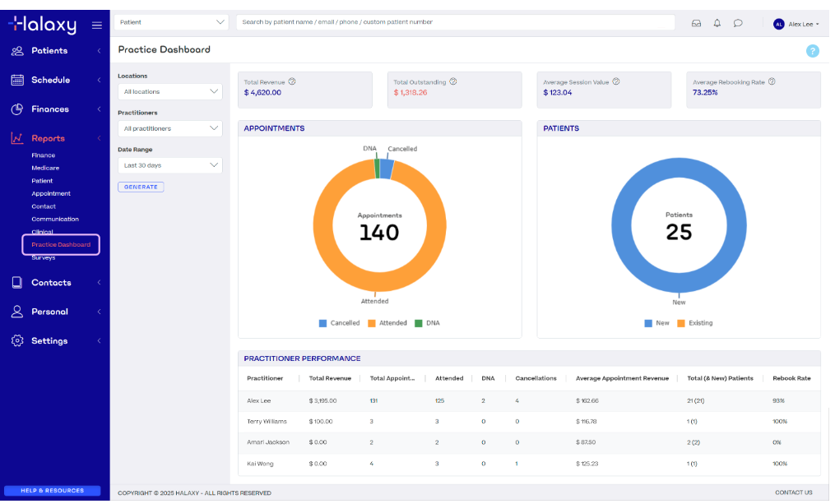
Task: Select Medicare under Reports
Action: pos(45,168)
